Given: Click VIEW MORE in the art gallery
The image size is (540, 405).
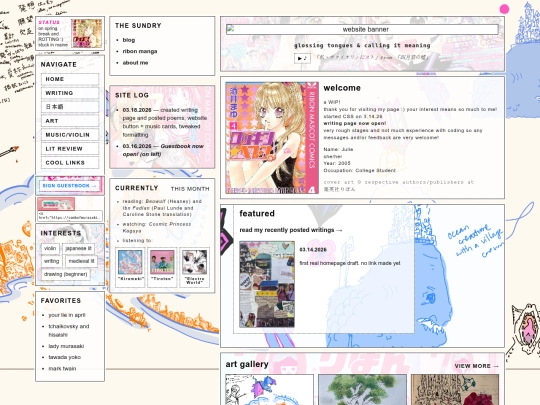Looking at the screenshot, I should [477, 366].
